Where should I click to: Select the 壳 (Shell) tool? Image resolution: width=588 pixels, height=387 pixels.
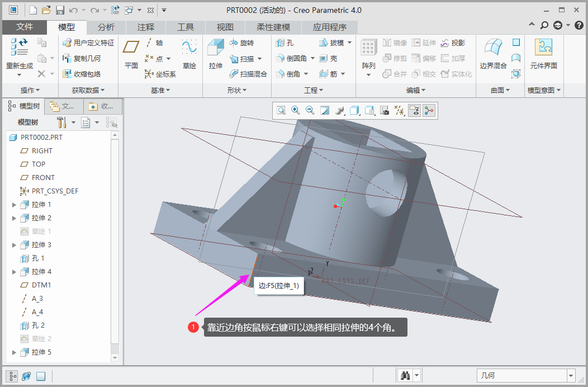328,58
